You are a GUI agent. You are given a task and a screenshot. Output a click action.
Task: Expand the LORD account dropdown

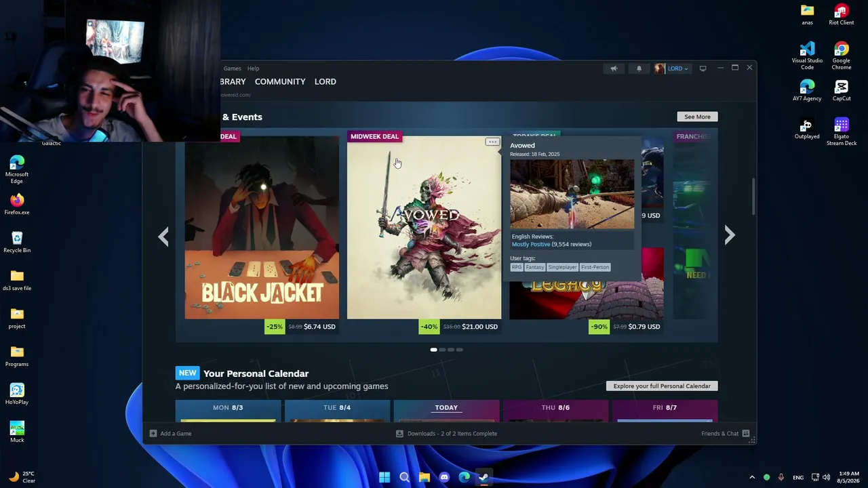coord(678,68)
